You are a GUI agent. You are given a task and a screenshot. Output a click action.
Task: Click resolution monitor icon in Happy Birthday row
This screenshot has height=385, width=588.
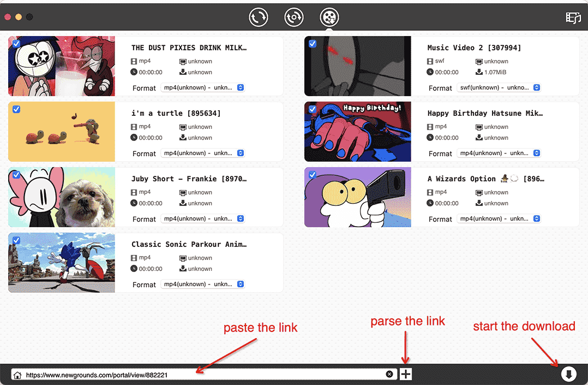[x=479, y=127]
